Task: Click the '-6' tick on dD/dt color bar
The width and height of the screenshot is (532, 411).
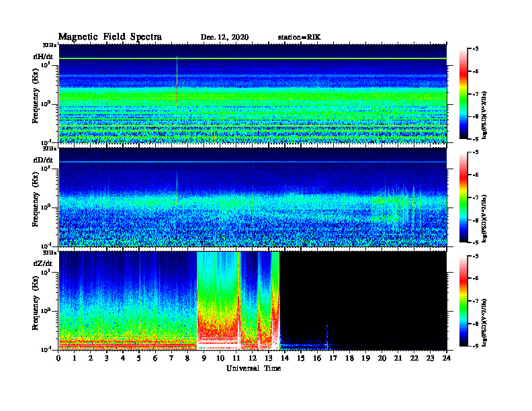Action: point(476,175)
